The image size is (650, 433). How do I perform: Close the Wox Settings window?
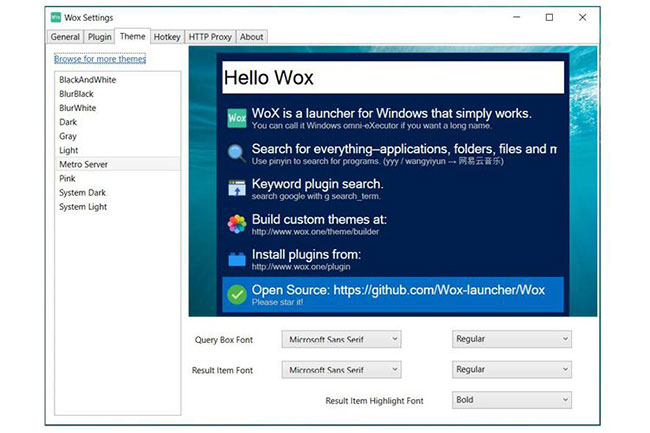tap(582, 17)
